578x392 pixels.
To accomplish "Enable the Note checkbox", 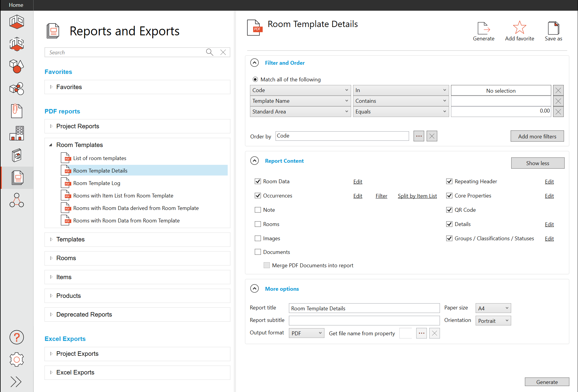I will pyautogui.click(x=258, y=210).
